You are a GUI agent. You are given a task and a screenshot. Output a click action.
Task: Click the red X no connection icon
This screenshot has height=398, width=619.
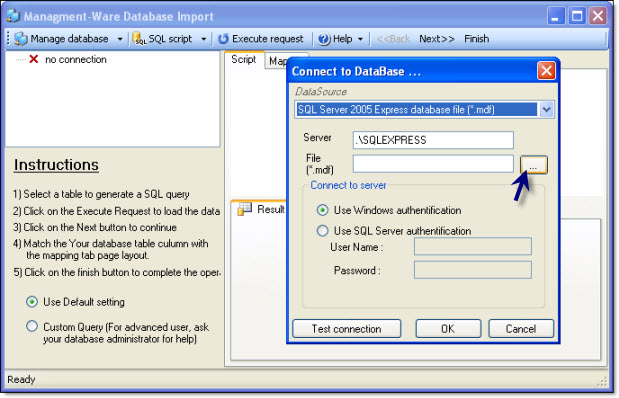click(34, 59)
